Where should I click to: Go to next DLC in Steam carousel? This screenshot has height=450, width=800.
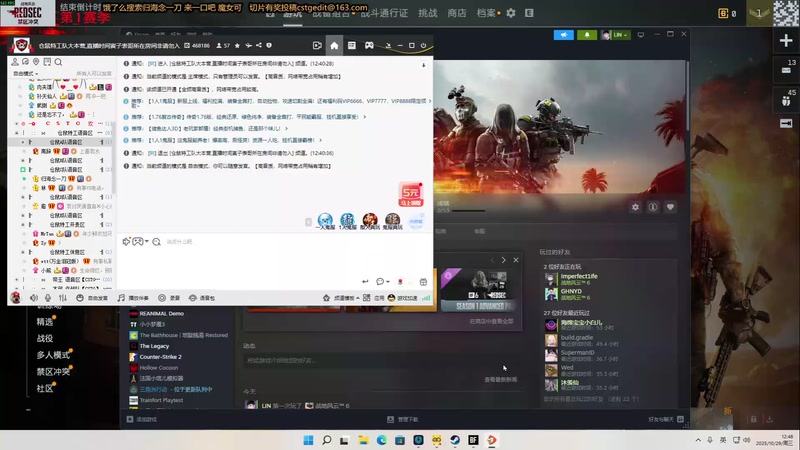504,260
